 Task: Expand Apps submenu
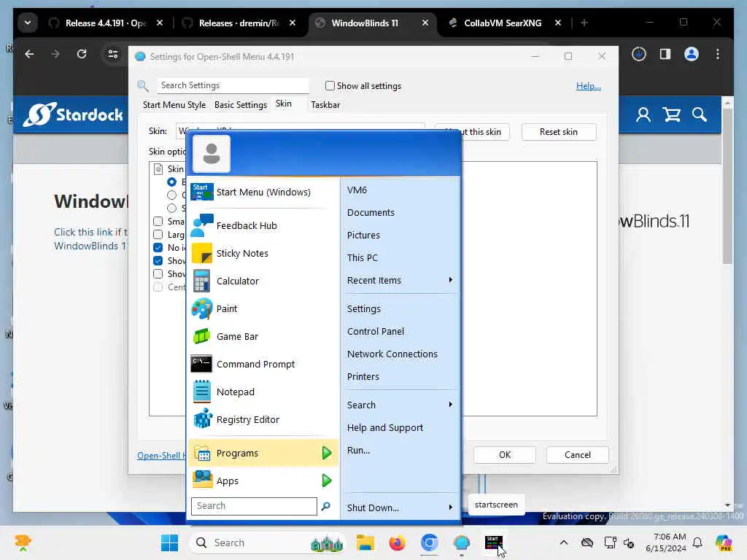coord(326,481)
